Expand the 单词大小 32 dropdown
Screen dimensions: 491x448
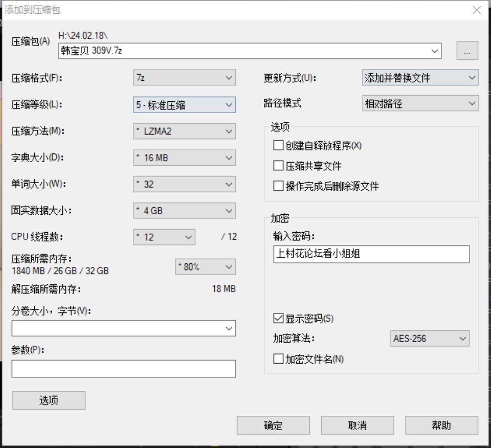(x=185, y=184)
